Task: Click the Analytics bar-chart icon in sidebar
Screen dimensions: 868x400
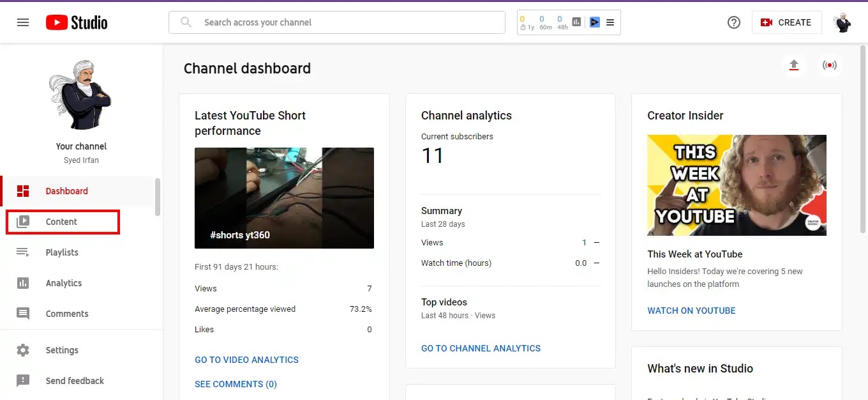Action: click(23, 283)
